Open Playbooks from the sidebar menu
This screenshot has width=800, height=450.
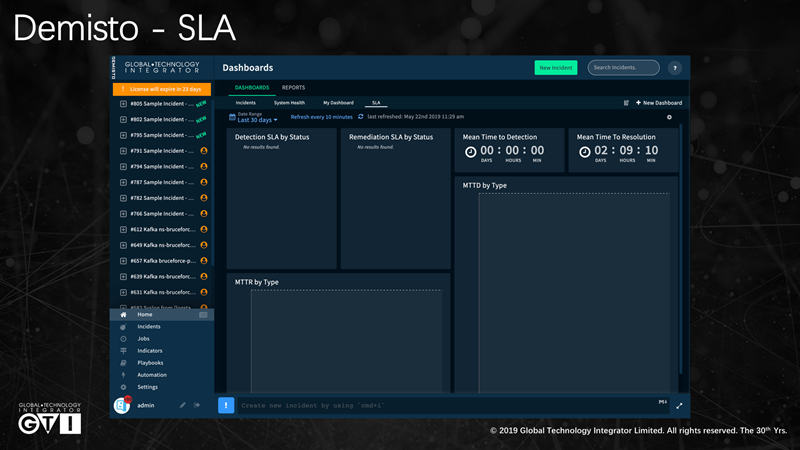[x=150, y=363]
